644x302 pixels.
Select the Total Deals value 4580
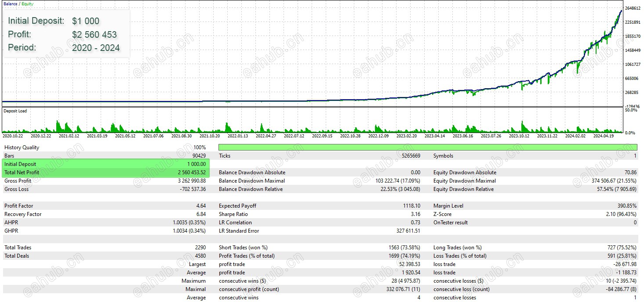point(200,256)
